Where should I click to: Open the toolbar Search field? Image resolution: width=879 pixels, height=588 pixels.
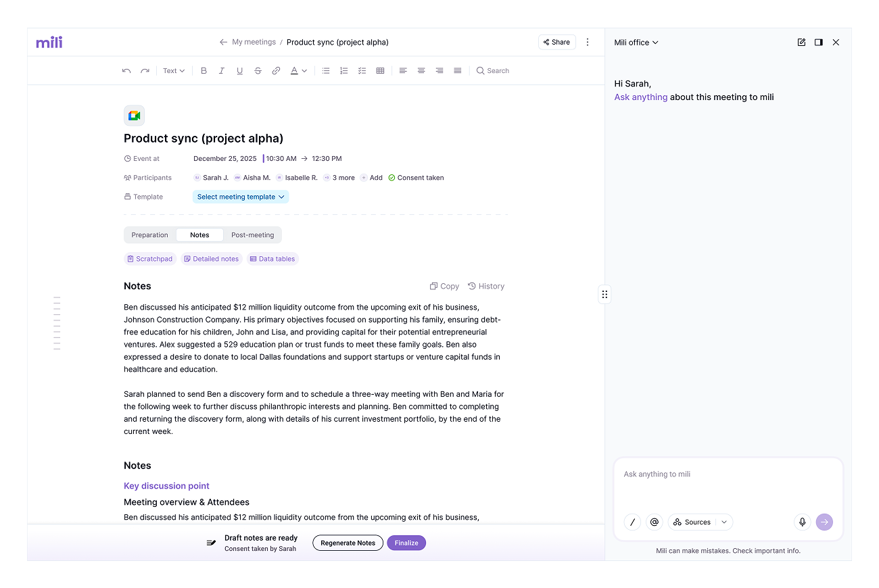[493, 70]
